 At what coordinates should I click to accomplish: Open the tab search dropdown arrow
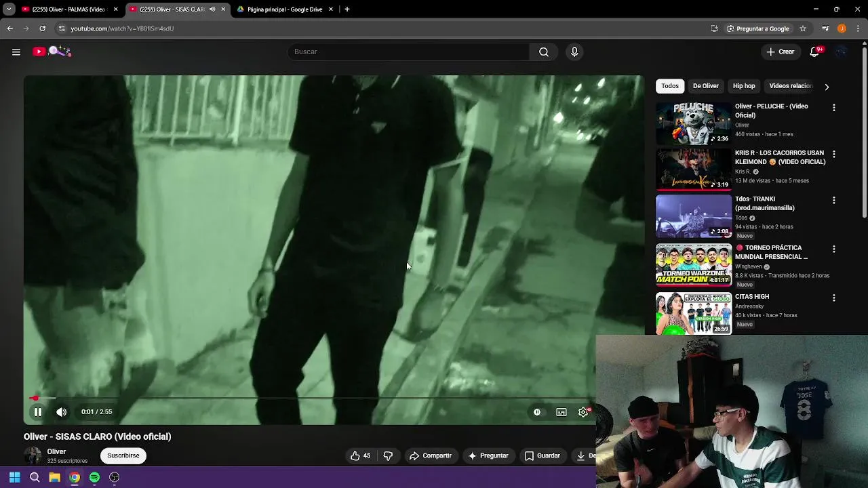click(x=9, y=9)
